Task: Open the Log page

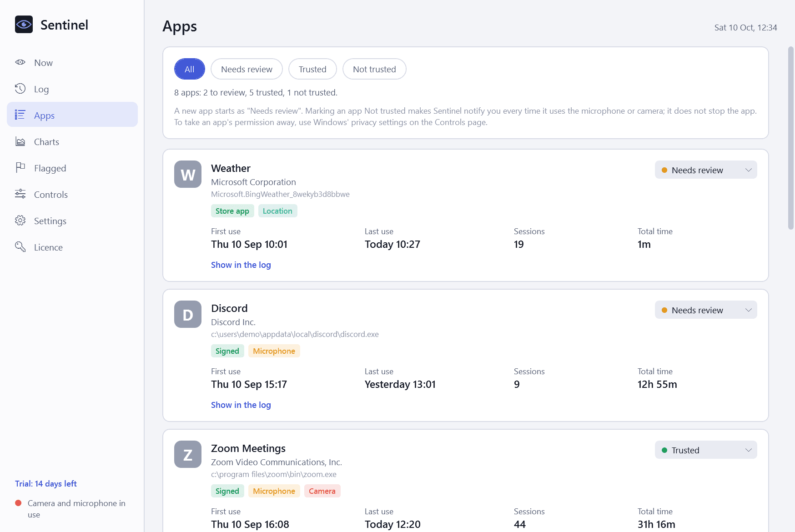Action: [x=72, y=89]
